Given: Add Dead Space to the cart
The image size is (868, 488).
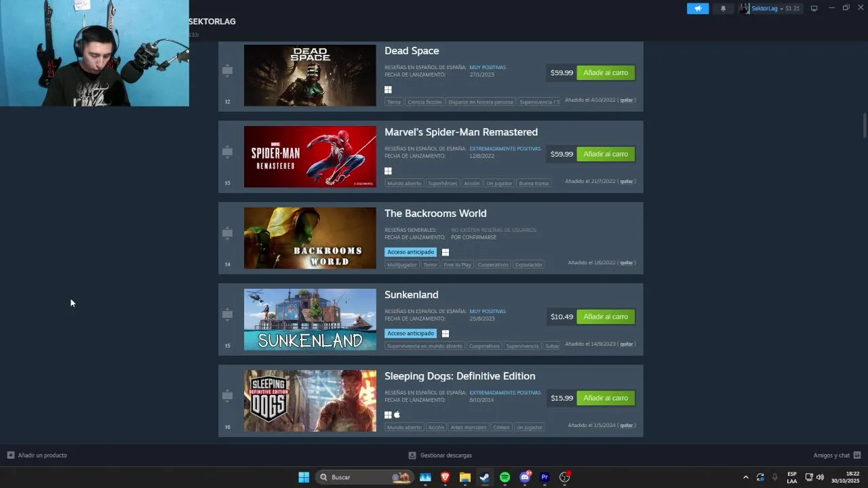Looking at the screenshot, I should coord(606,73).
